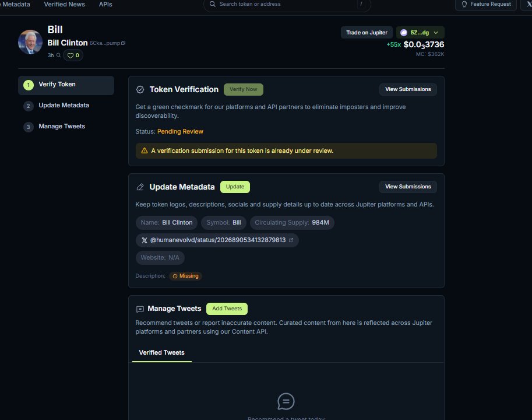Click the Website: N/A chip
Screen dimensions: 532x420
(160, 258)
